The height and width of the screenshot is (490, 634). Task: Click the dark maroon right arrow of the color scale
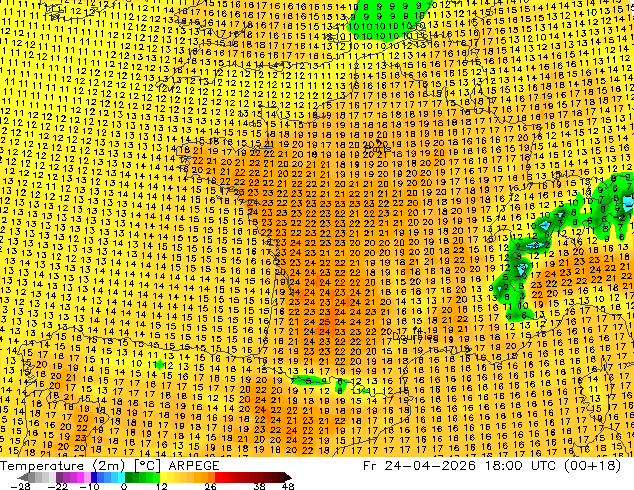coord(287,477)
